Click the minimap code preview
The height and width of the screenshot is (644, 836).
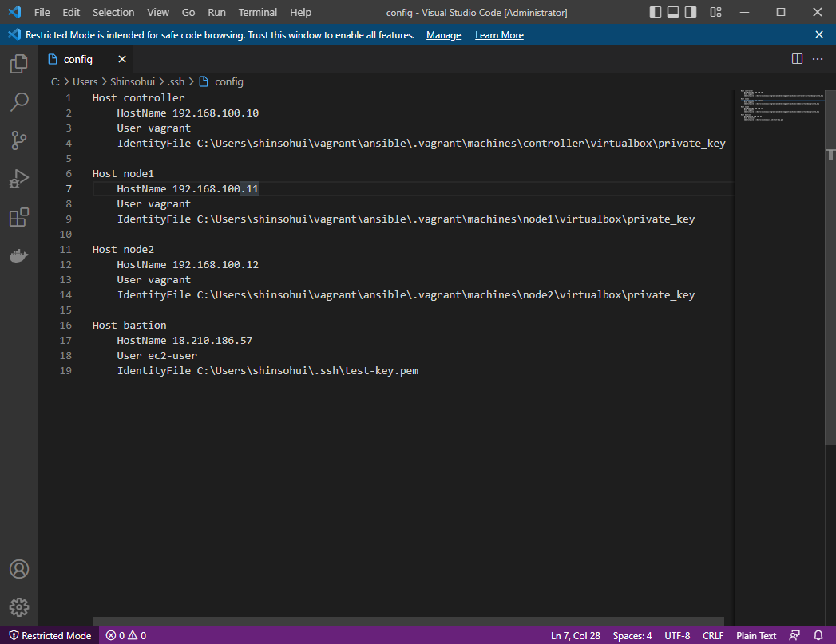tap(781, 105)
